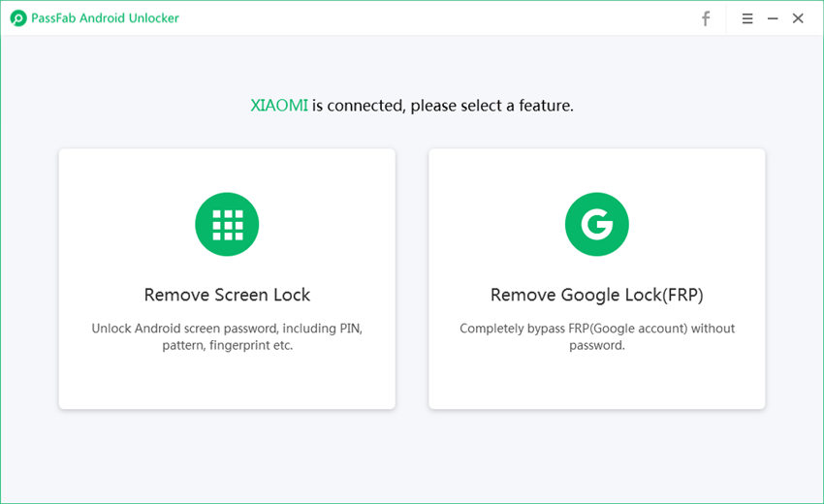Minimize the PassFab window
The width and height of the screenshot is (824, 504).
point(773,18)
